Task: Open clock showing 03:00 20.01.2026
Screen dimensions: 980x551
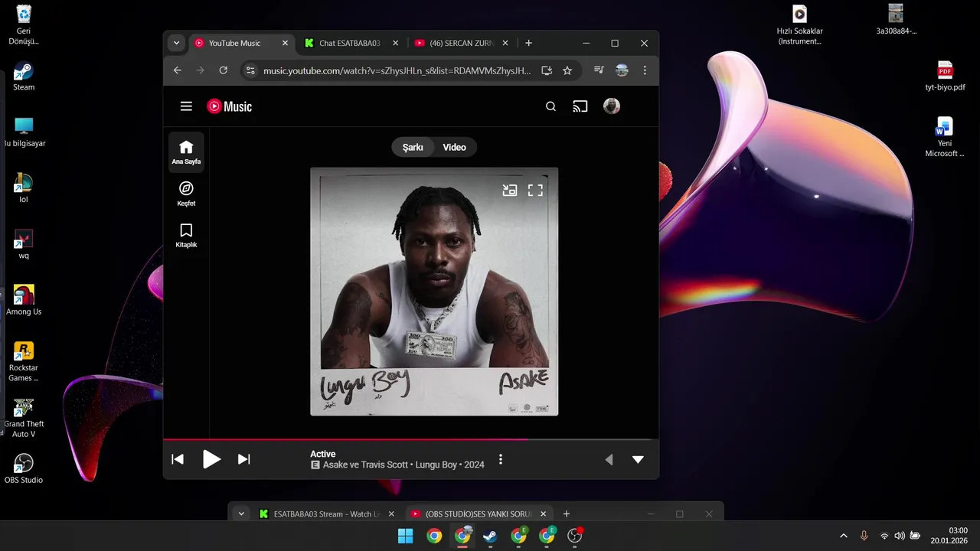Action: pos(949,536)
